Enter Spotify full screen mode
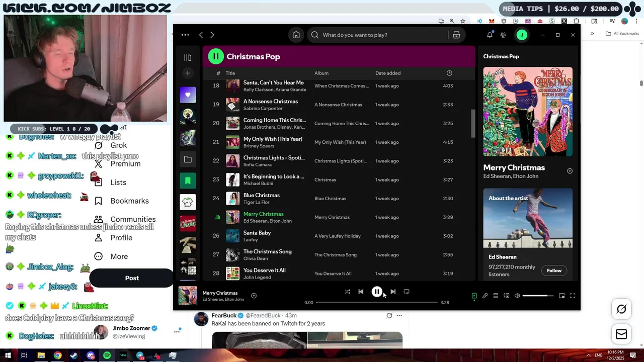The image size is (644, 362). tap(573, 296)
